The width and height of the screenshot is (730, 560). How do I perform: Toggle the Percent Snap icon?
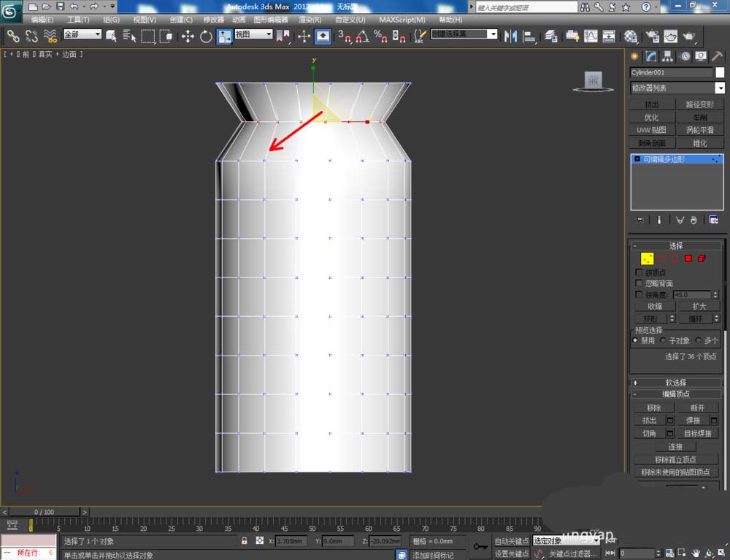point(380,37)
